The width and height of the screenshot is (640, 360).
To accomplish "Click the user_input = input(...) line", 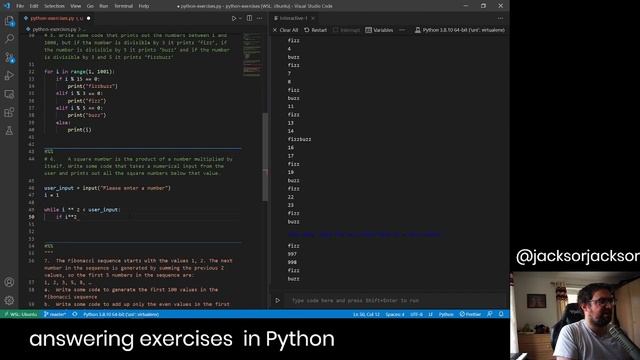I will (107, 188).
